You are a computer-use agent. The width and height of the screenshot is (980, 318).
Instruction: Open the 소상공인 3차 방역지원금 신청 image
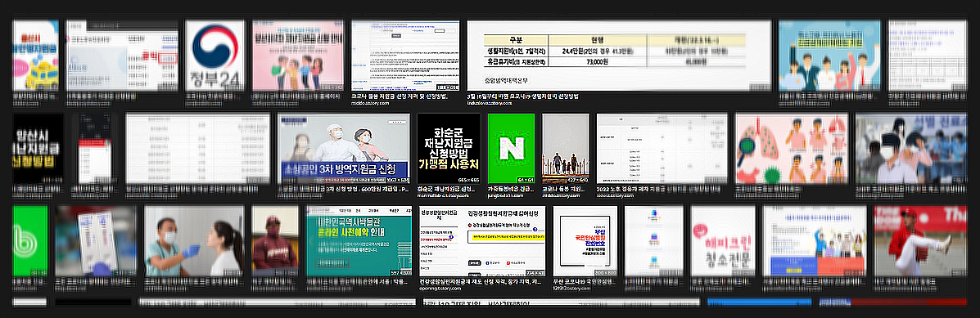coord(344,149)
